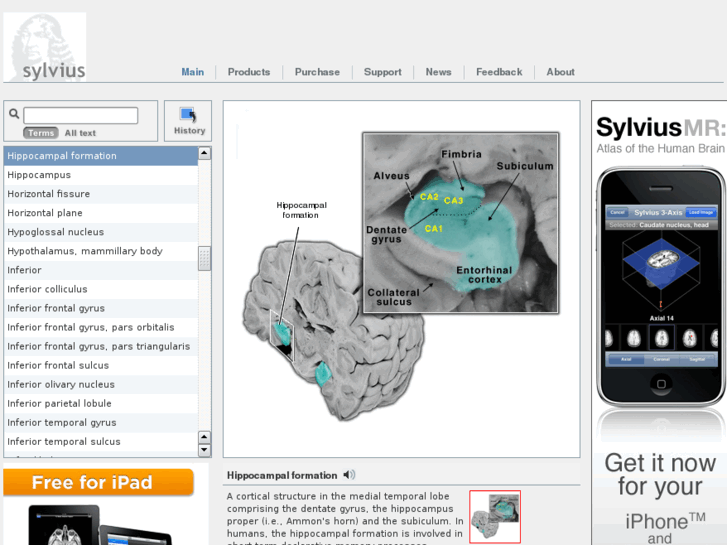The width and height of the screenshot is (727, 545).
Task: Open the About navigation tab
Action: coord(560,72)
